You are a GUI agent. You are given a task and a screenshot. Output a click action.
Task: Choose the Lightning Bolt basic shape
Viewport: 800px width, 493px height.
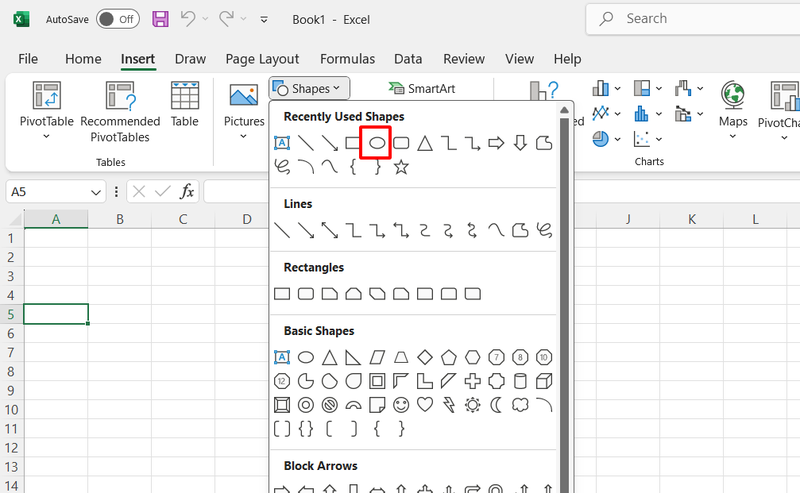click(x=448, y=405)
